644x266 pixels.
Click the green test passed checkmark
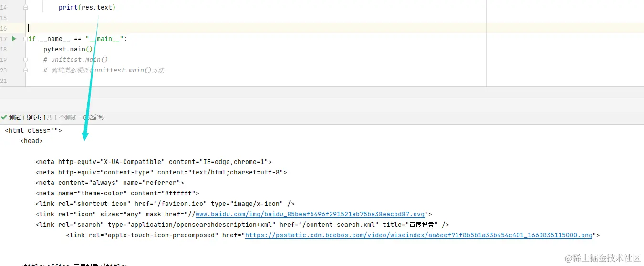[x=4, y=117]
